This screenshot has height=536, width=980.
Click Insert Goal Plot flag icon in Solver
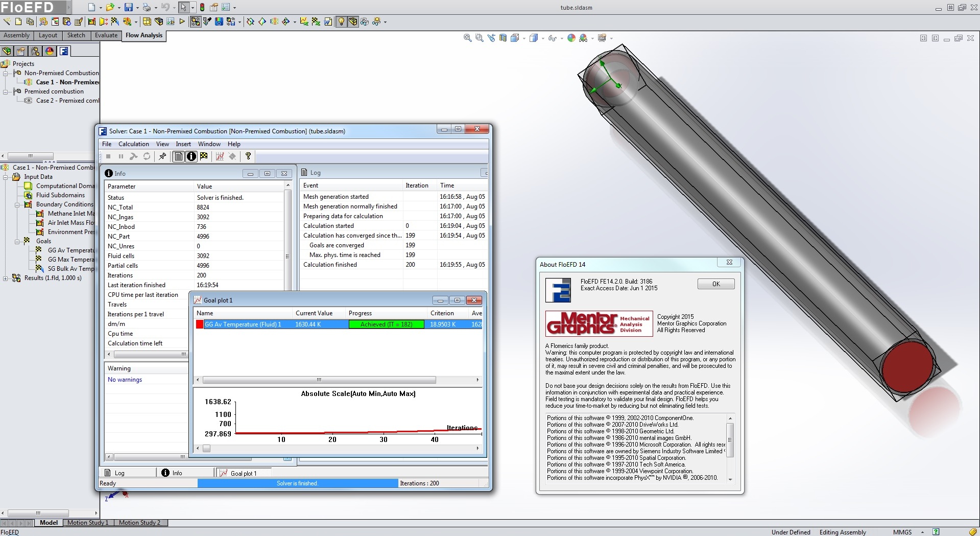click(x=204, y=156)
